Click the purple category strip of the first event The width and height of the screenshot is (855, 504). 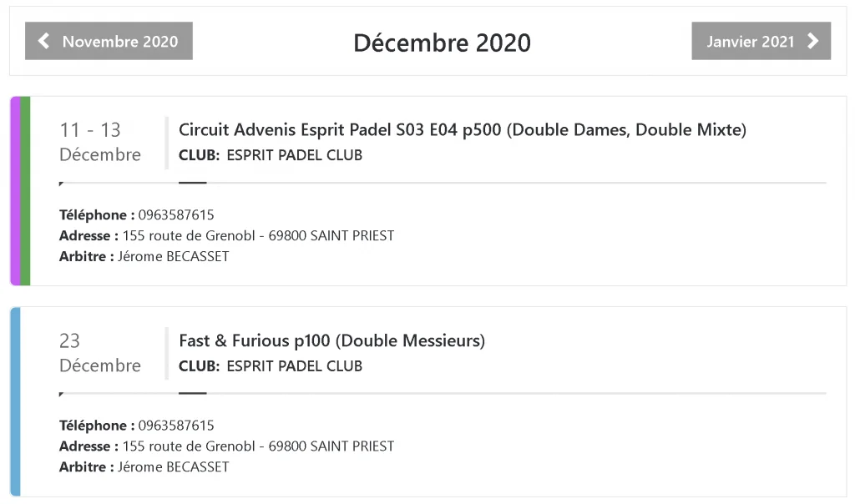pos(14,191)
